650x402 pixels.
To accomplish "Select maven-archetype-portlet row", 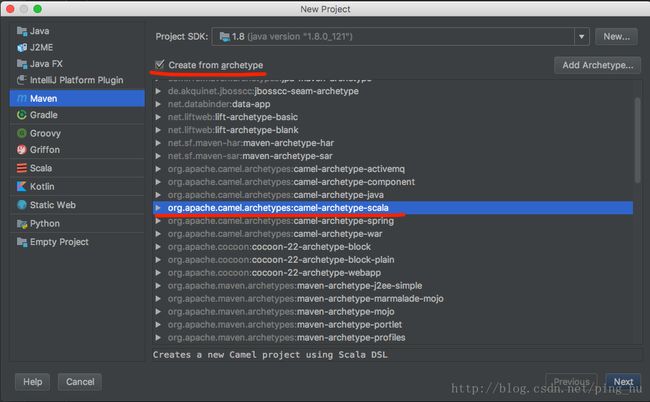I will coord(393,325).
